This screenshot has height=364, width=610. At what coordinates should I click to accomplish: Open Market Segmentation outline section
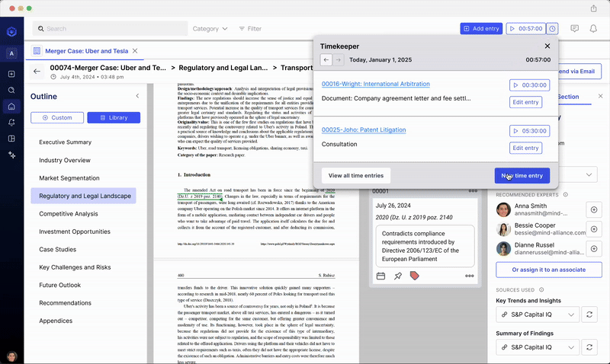69,178
